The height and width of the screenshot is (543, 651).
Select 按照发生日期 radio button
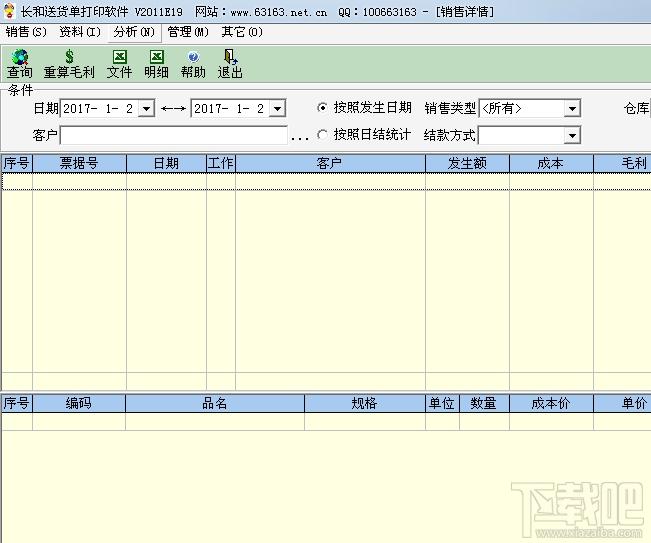pos(322,108)
